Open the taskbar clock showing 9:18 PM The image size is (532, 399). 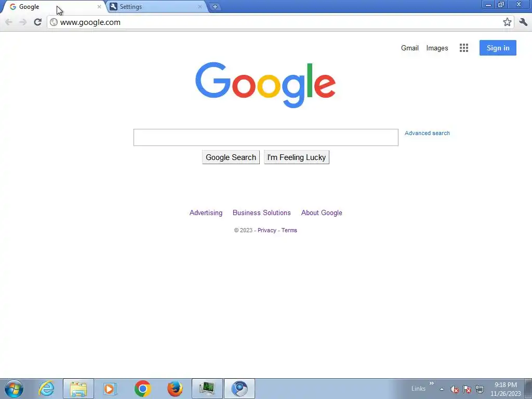click(x=506, y=389)
